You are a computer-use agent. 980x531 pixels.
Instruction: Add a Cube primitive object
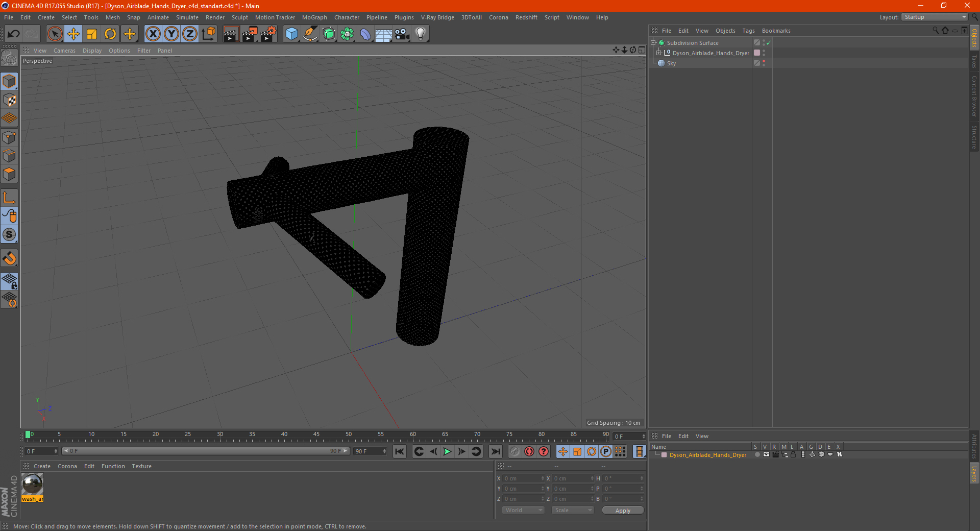click(x=291, y=34)
